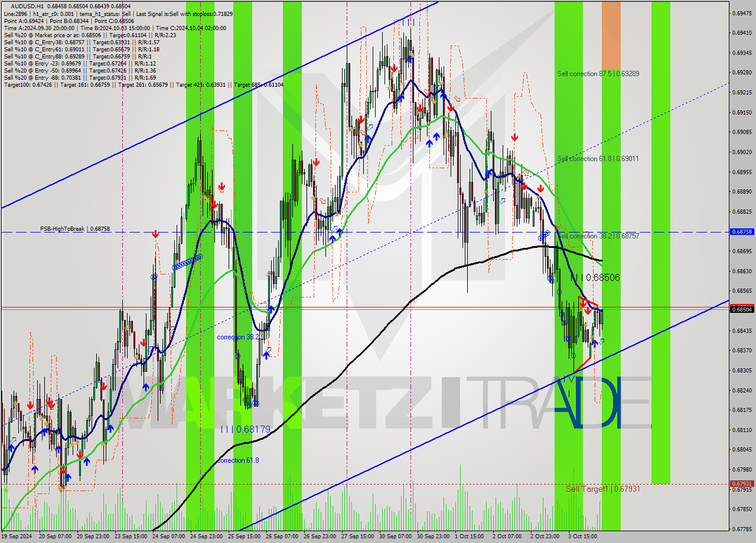Click the '30 Sep 23:00' time label
The width and height of the screenshot is (756, 543).
point(434,537)
